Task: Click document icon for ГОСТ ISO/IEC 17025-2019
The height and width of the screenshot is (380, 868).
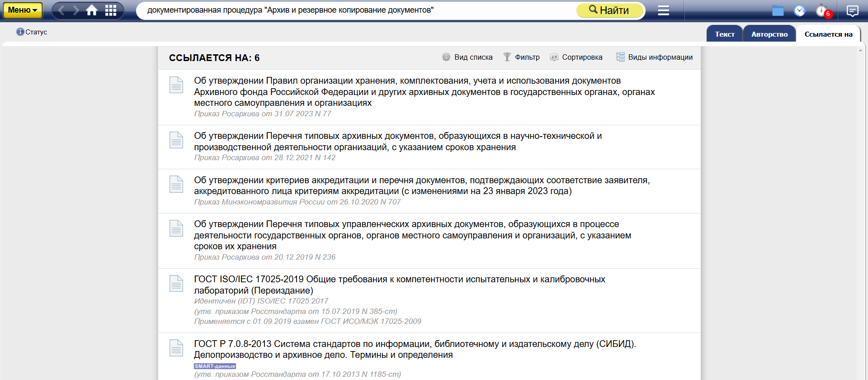Action: pos(176,284)
